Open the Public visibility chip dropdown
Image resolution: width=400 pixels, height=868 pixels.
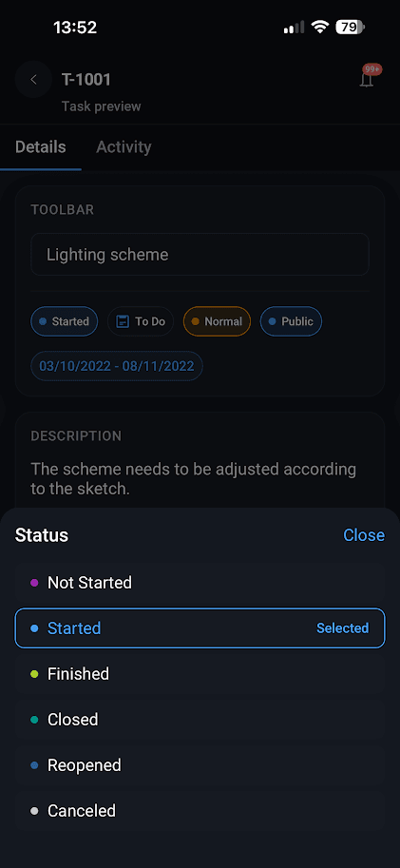click(x=291, y=321)
